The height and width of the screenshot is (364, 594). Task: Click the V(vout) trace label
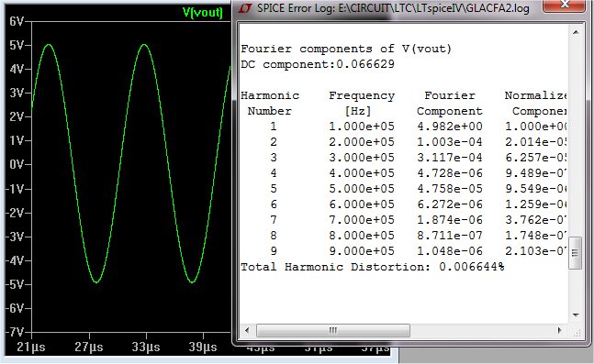click(x=203, y=12)
